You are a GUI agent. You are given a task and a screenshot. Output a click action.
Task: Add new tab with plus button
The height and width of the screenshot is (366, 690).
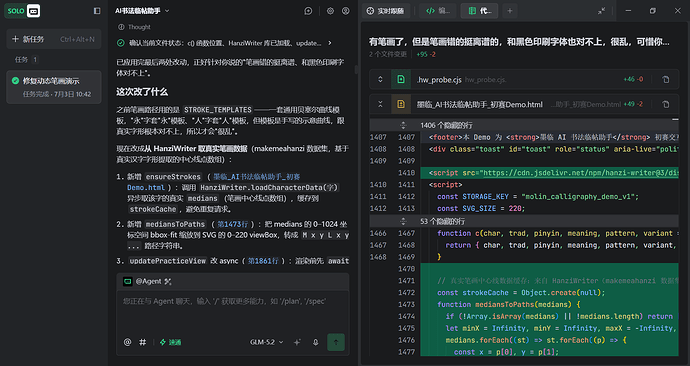[510, 11]
